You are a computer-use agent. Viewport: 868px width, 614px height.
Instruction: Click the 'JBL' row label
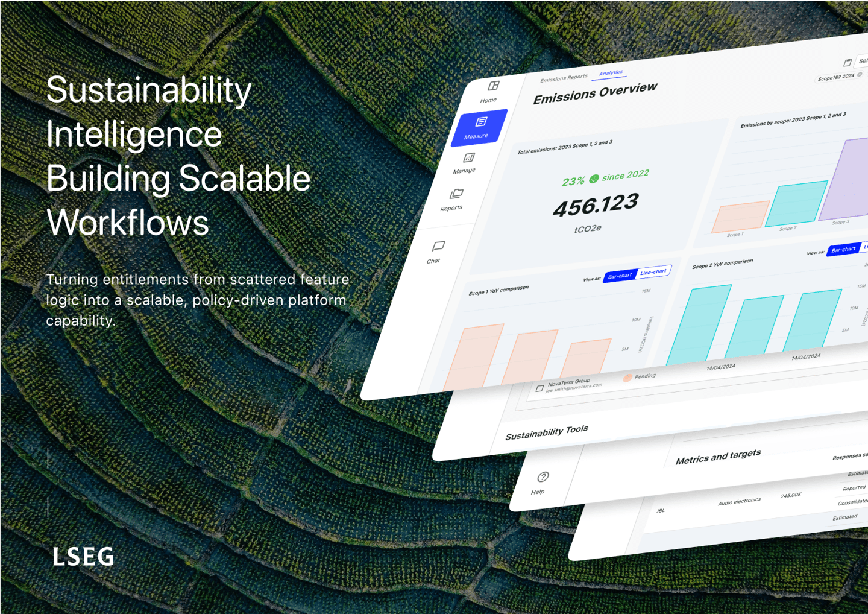[x=660, y=511]
